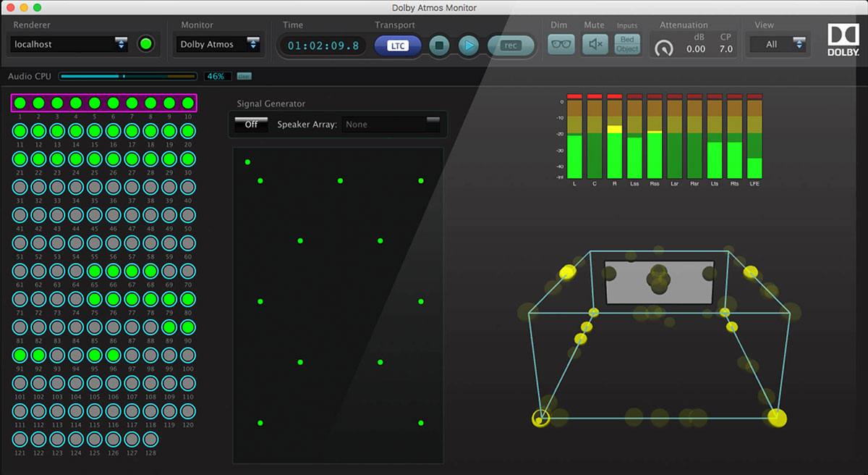The image size is (868, 475).
Task: Click the 01:02:09.8 timecode display
Action: pyautogui.click(x=323, y=46)
